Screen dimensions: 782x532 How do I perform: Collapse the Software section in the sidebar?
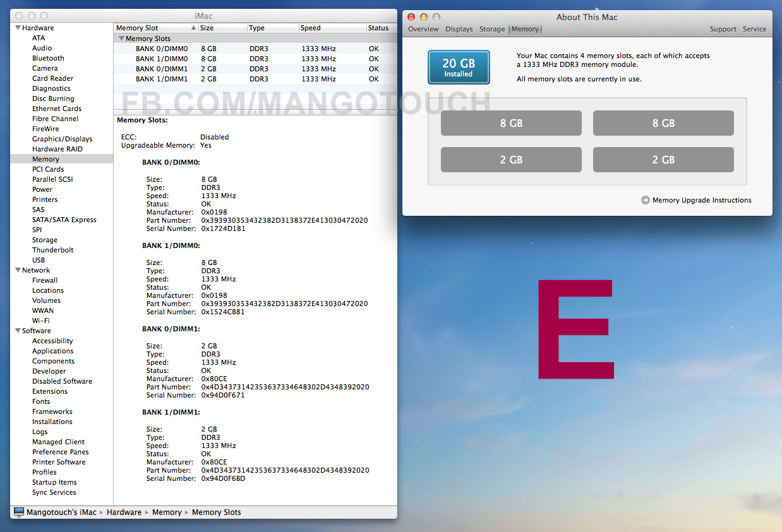click(x=18, y=331)
